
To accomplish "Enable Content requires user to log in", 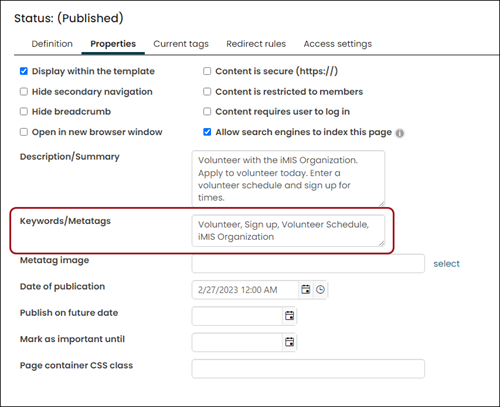I will [x=207, y=111].
